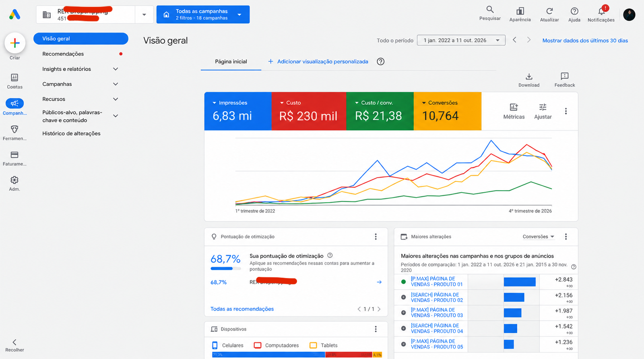Open Histórico de alterações
The width and height of the screenshot is (644, 359).
[72, 133]
